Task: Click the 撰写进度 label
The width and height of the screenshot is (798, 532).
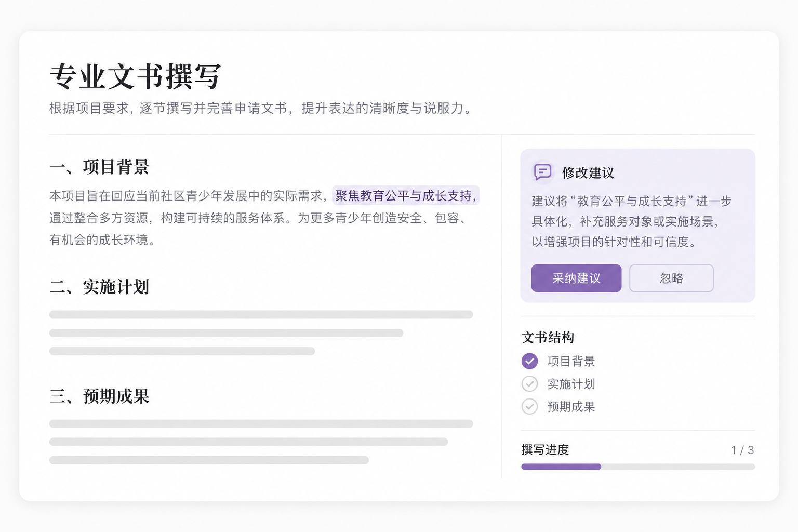Action: [545, 449]
